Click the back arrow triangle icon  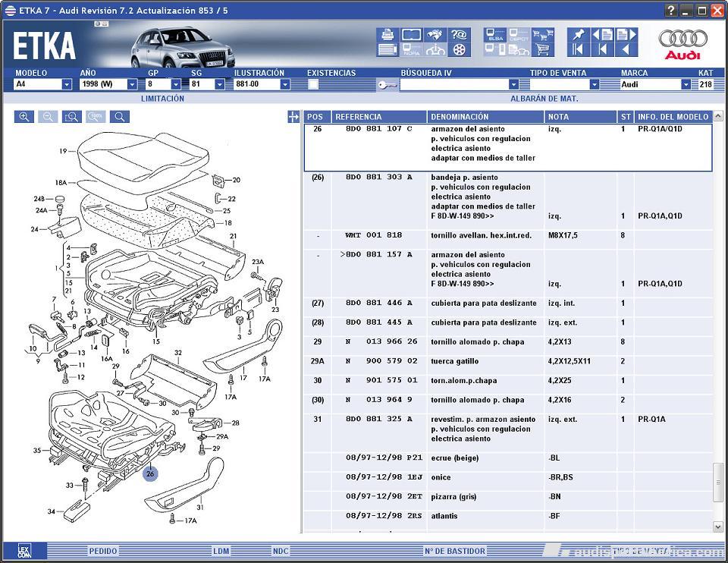tap(626, 49)
